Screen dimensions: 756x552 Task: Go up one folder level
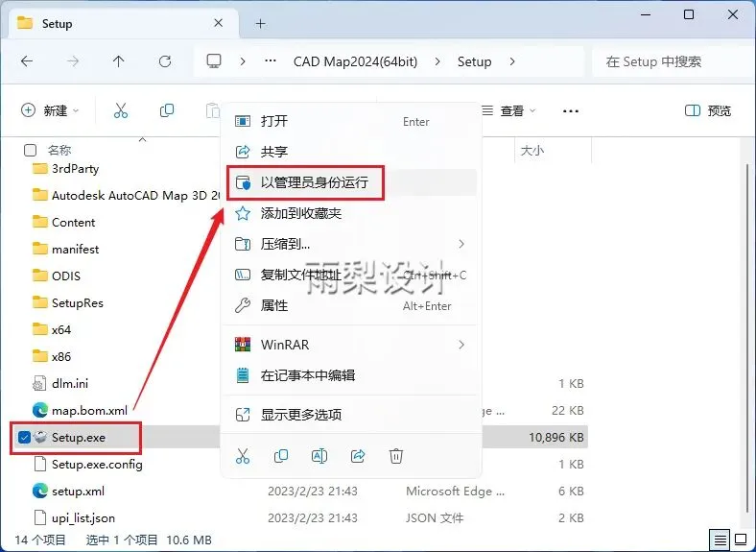click(x=118, y=61)
